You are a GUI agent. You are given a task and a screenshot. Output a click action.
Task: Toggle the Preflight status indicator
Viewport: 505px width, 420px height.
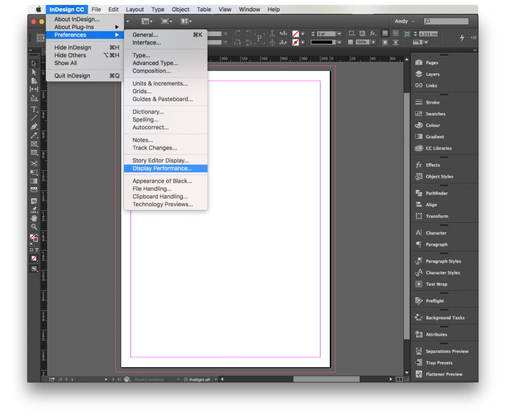point(185,380)
